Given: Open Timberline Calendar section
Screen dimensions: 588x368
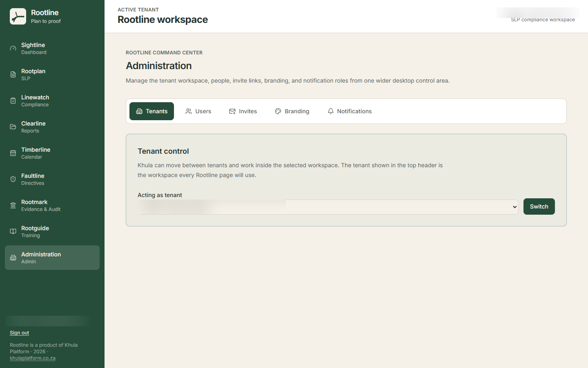Looking at the screenshot, I should [52, 153].
